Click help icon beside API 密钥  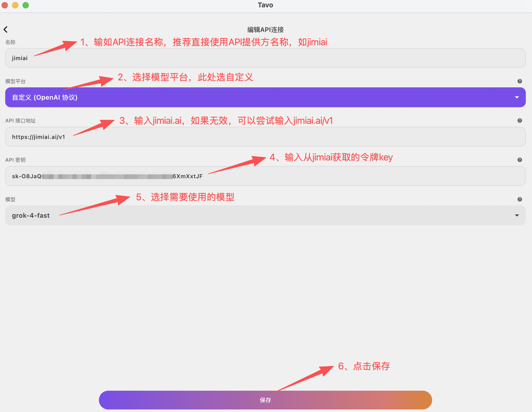coord(520,160)
